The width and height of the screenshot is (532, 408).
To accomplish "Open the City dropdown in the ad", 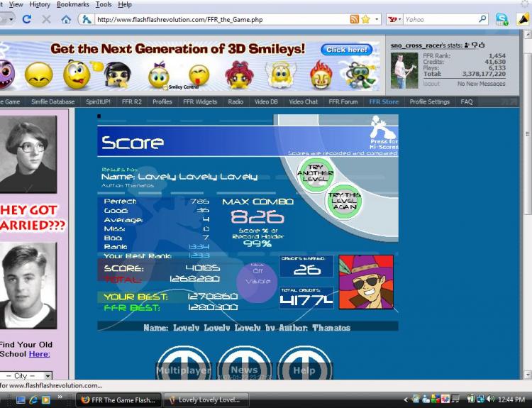I will tap(26, 375).
